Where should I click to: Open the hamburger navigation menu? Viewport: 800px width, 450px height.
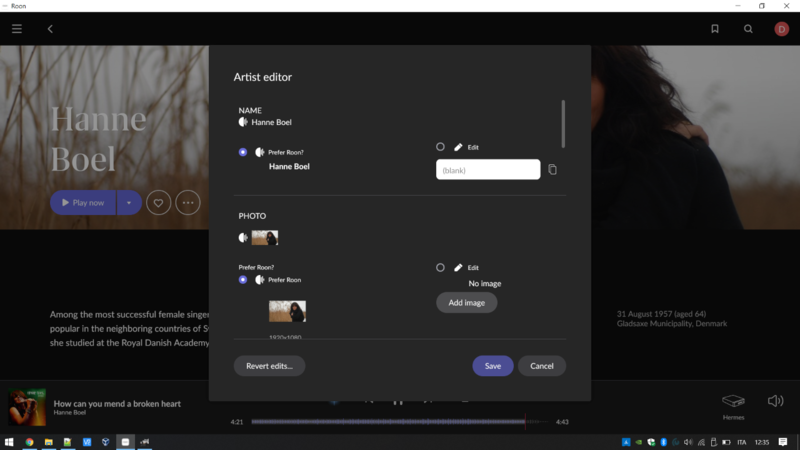(17, 29)
